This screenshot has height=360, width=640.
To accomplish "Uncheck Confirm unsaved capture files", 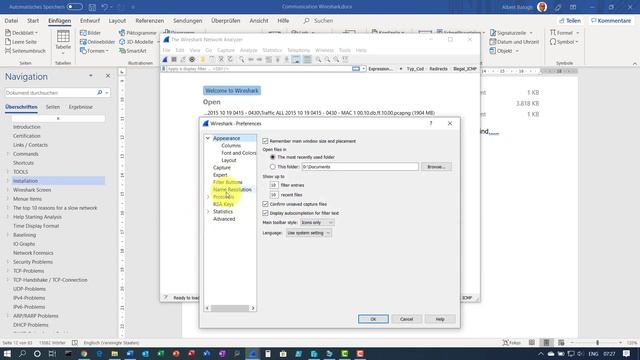I will (265, 204).
